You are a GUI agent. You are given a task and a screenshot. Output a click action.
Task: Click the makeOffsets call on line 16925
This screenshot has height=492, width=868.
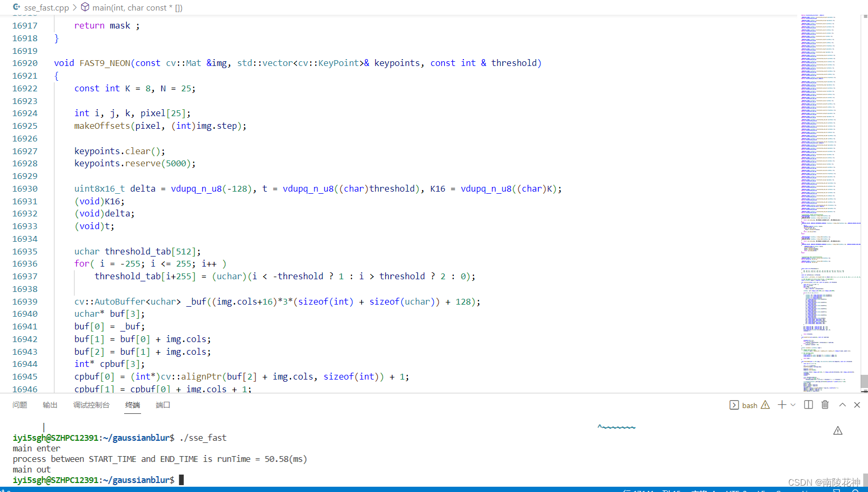pos(160,126)
